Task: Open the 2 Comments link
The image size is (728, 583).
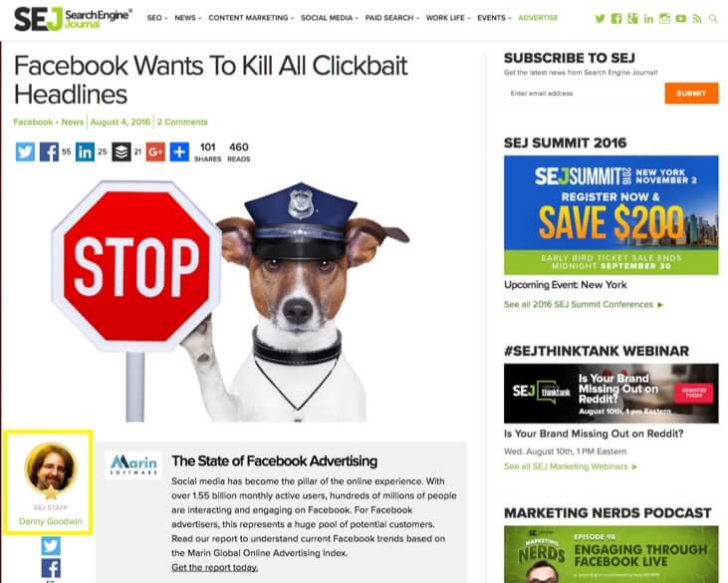Action: [182, 122]
